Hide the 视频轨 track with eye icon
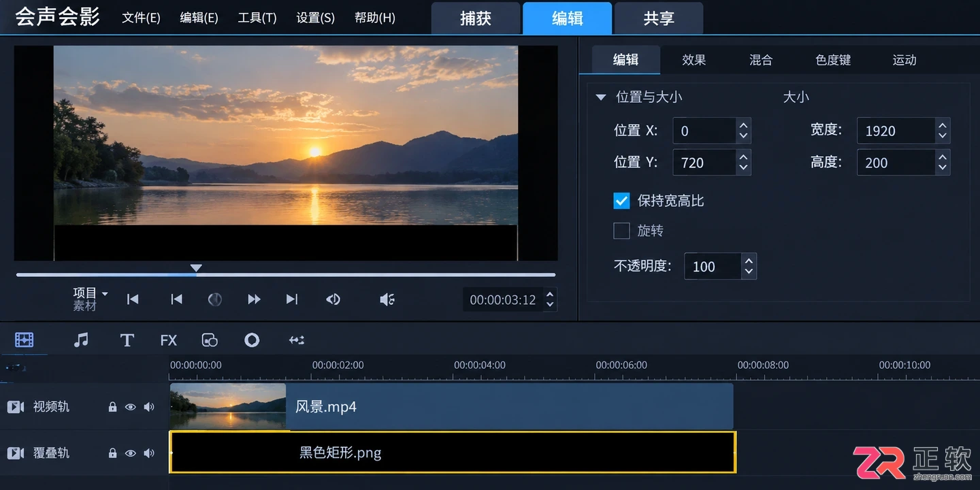This screenshot has width=980, height=490. pyautogui.click(x=130, y=407)
